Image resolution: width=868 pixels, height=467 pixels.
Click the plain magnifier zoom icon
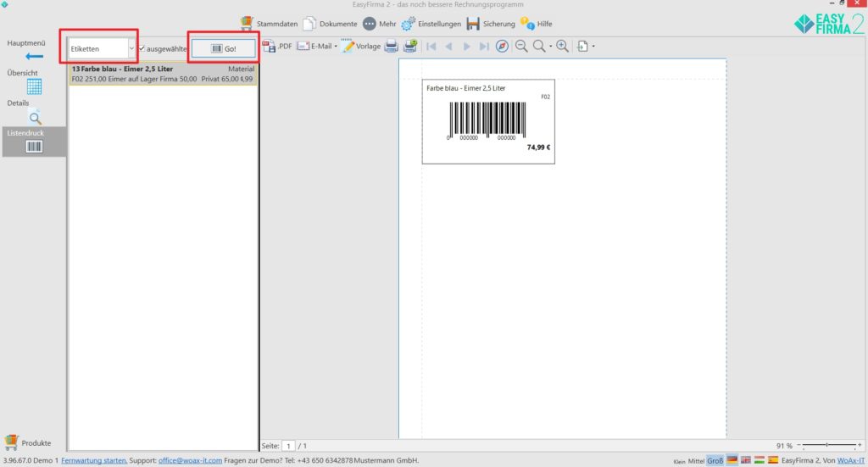pyautogui.click(x=538, y=46)
